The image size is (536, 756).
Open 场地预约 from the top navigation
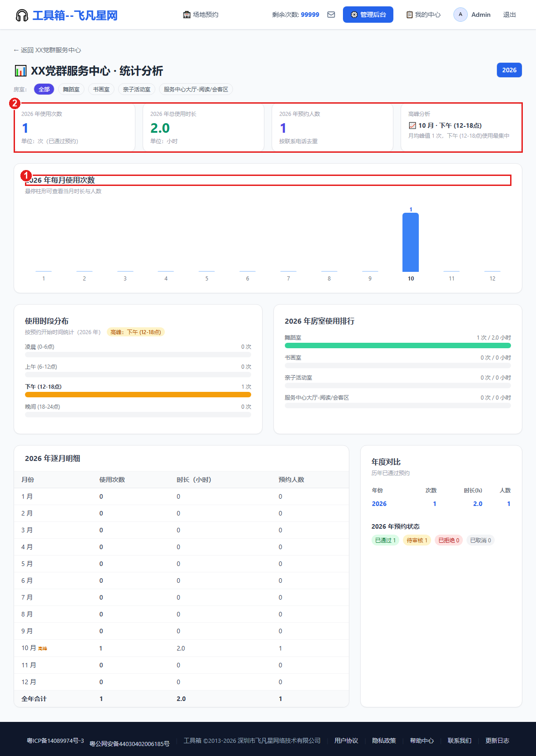coord(201,15)
